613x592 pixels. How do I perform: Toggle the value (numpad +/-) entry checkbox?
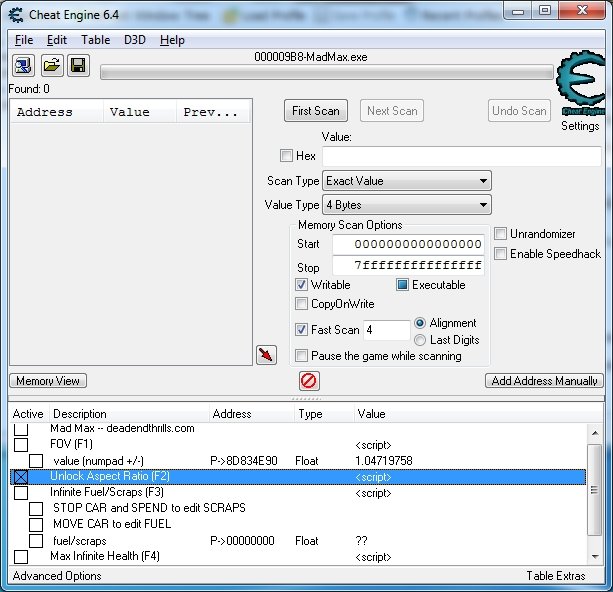(36, 461)
